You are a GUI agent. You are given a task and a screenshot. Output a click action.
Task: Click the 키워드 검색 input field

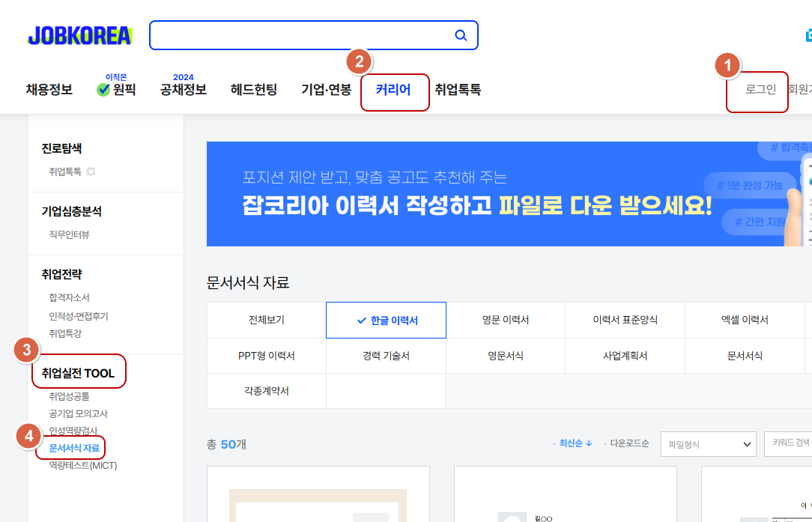[788, 444]
